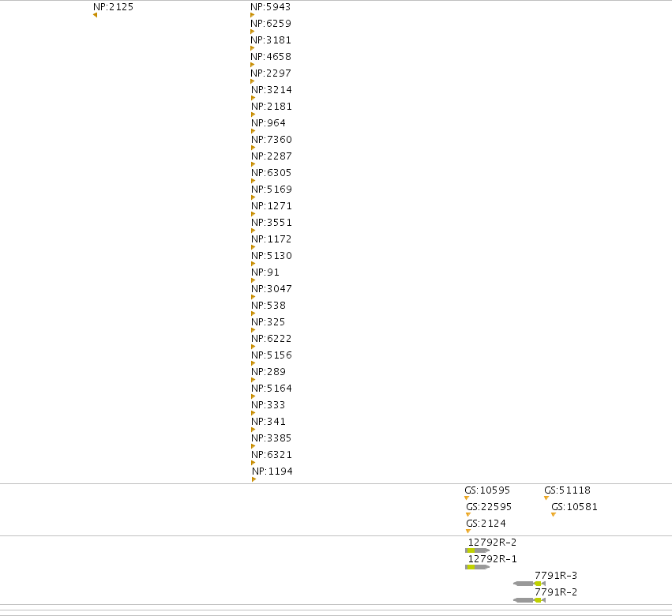Screen dimensions: 672x616
Task: Select the NP:1271 feature label
Action: [272, 206]
